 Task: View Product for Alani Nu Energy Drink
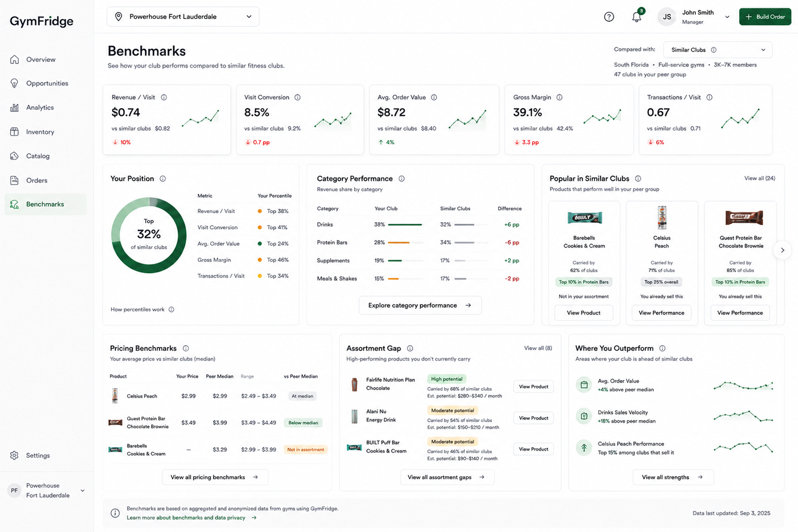pyautogui.click(x=534, y=418)
